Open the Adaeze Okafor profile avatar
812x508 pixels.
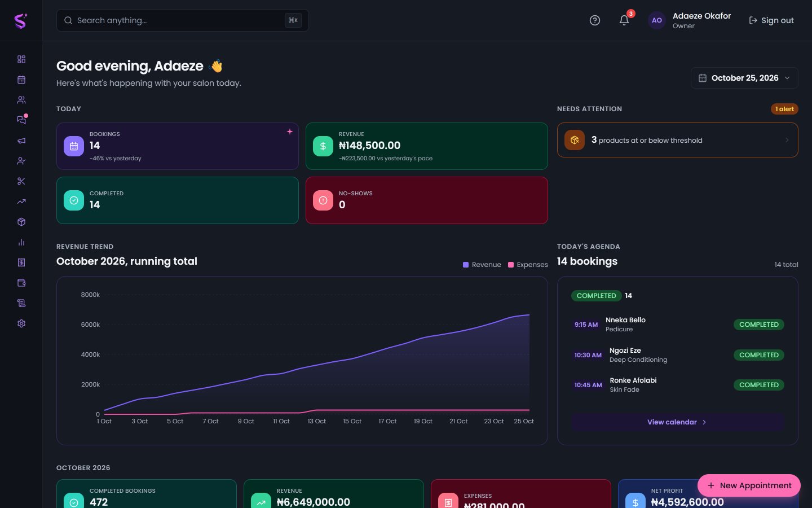[x=657, y=20]
